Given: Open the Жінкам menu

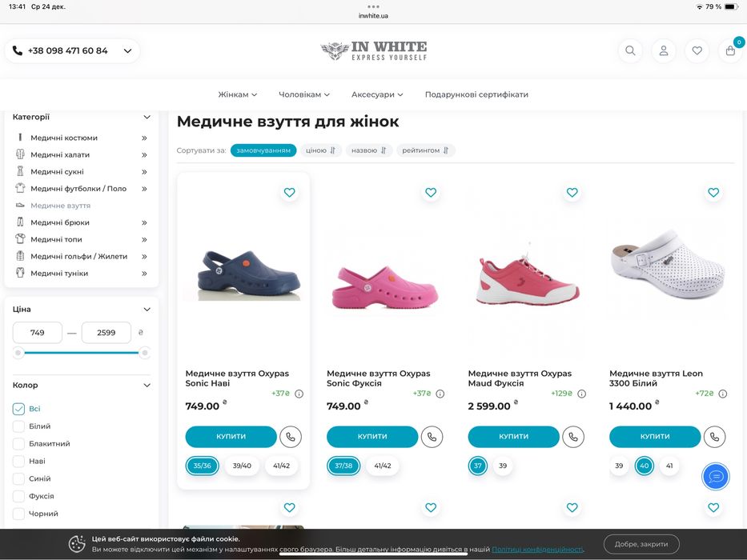Looking at the screenshot, I should 237,94.
